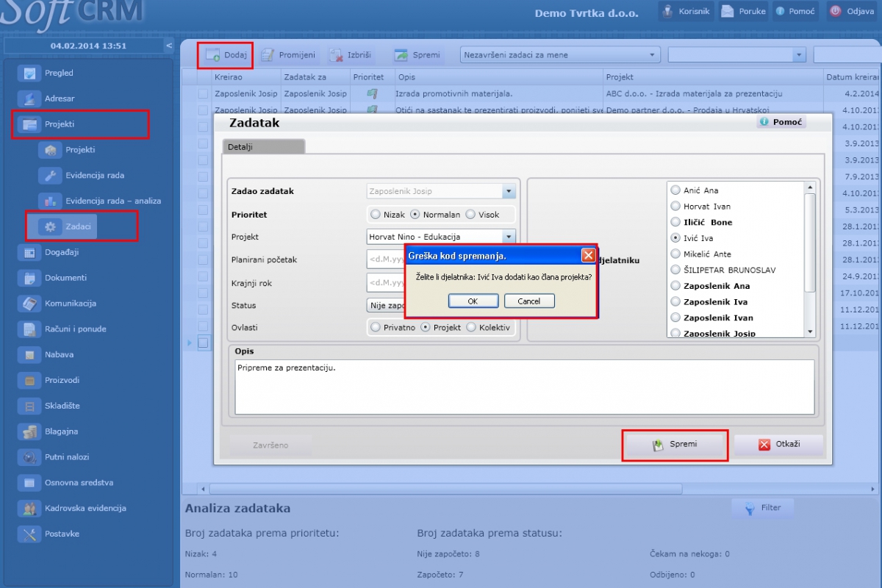The image size is (882, 588).
Task: Select employee Zaposlenik Ana radio button
Action: pos(675,285)
